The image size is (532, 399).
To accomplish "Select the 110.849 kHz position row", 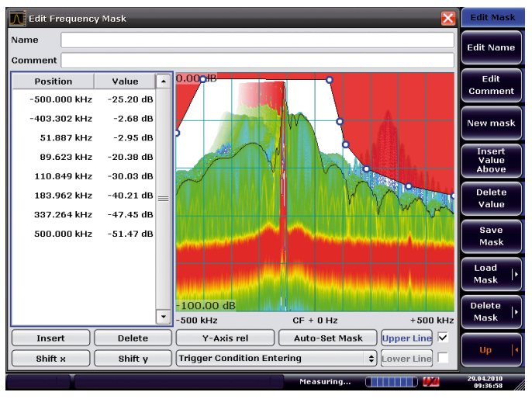I will (64, 176).
